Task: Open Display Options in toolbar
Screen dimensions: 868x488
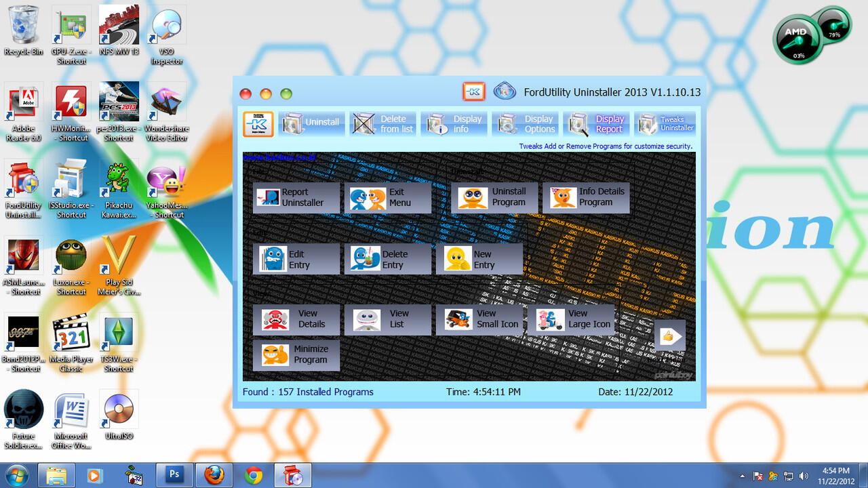Action: 525,123
